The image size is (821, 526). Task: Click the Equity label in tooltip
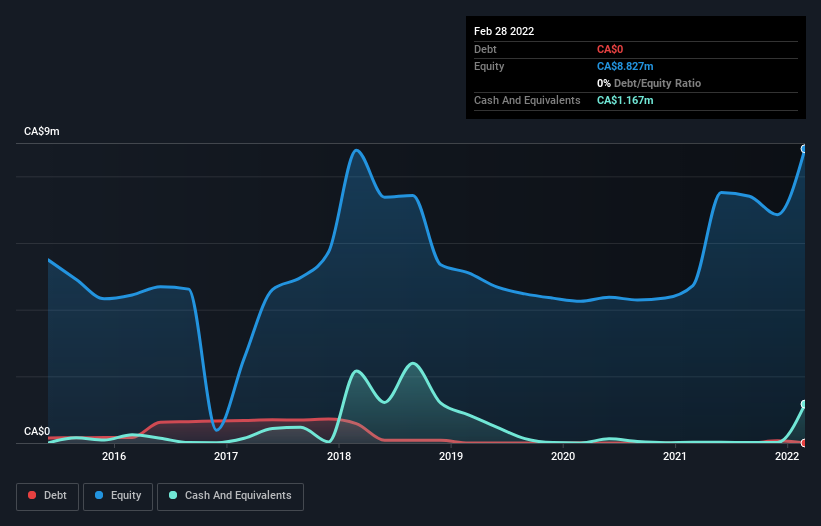(489, 66)
